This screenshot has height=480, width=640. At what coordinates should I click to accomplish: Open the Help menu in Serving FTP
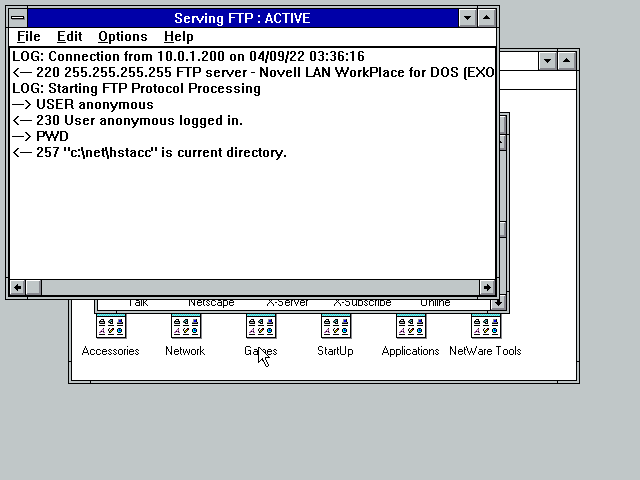click(x=179, y=37)
